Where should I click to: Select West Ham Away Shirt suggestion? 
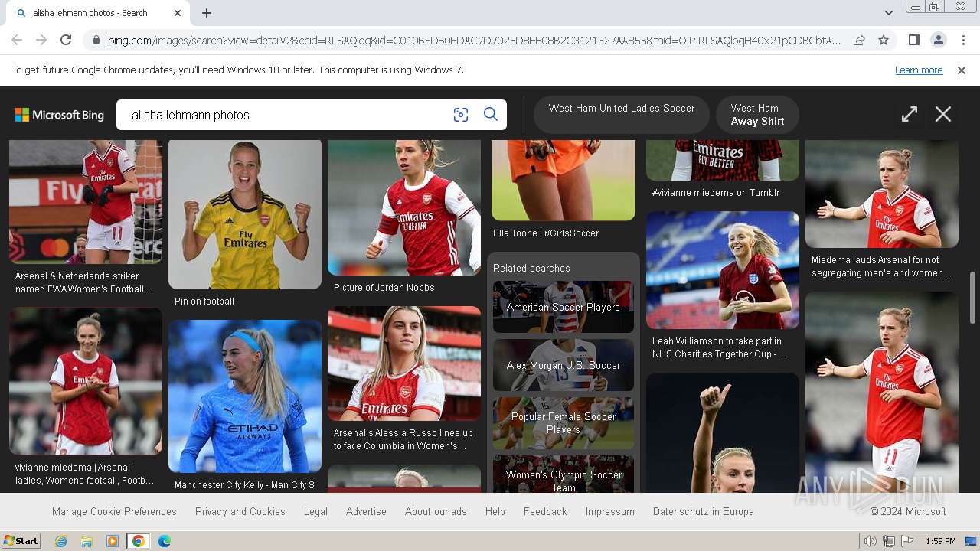(757, 115)
